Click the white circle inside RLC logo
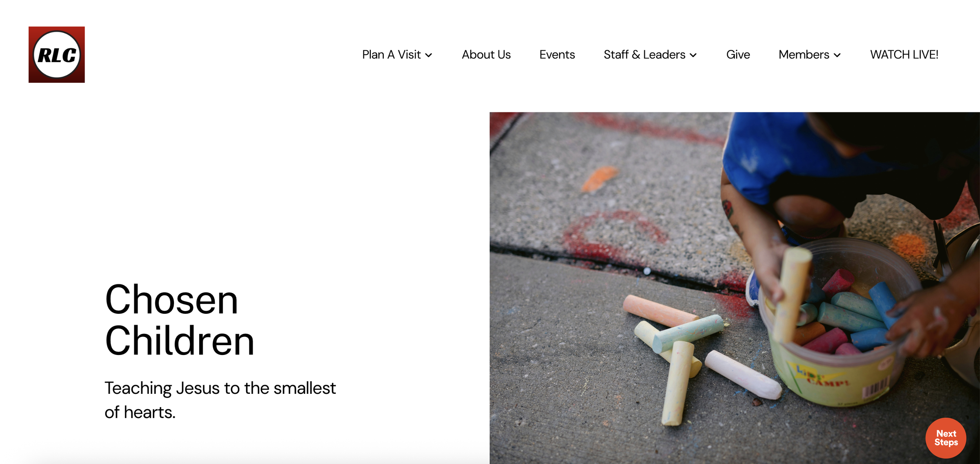This screenshot has height=464, width=980. (57, 55)
